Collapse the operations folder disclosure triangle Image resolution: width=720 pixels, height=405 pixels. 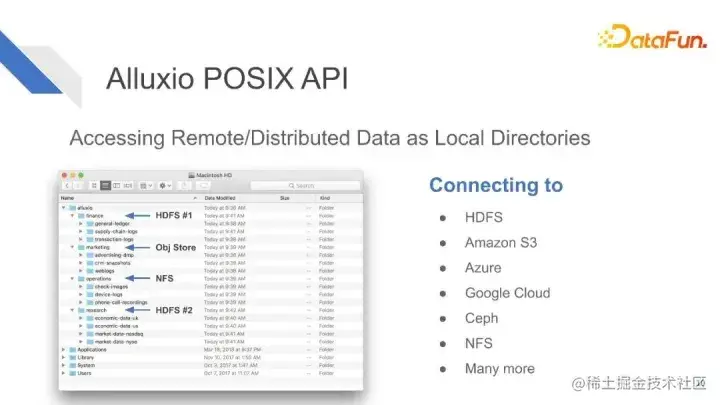tap(72, 279)
